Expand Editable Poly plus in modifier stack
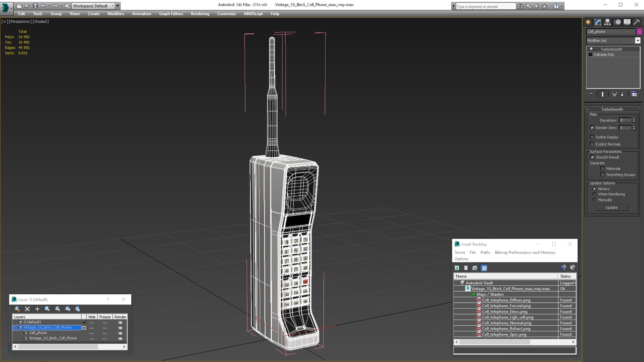644x362 pixels. click(x=591, y=55)
